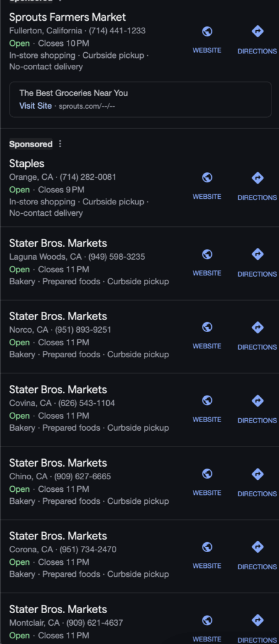Open website for Stater Bros. Laguna Woods
This screenshot has height=644, width=279.
pyautogui.click(x=207, y=262)
